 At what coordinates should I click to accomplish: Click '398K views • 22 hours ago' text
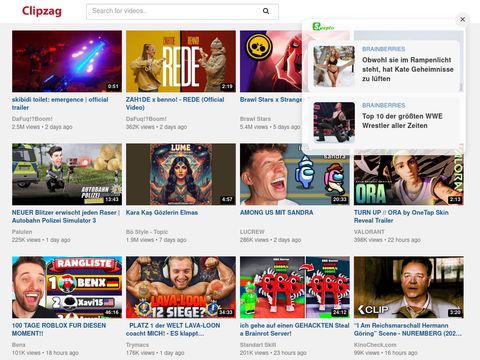[x=387, y=240]
